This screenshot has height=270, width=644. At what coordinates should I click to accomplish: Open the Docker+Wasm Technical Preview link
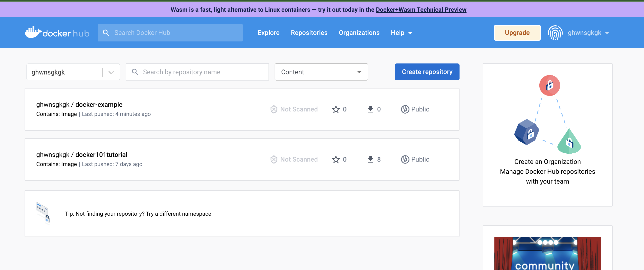coord(421,10)
